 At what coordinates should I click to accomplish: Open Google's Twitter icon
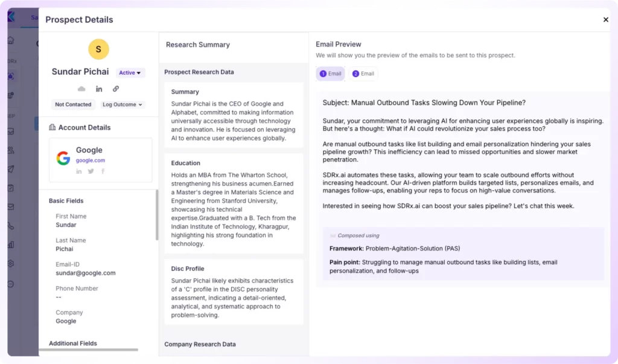91,171
